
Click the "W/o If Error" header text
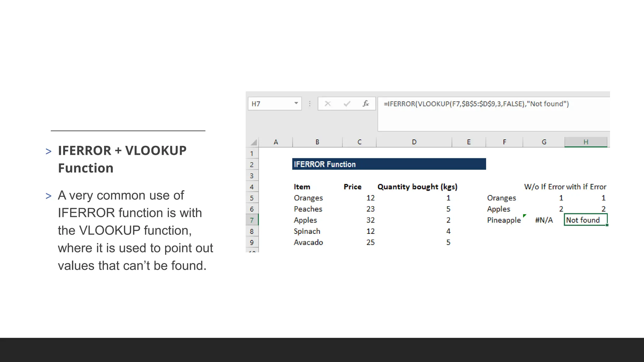click(544, 187)
